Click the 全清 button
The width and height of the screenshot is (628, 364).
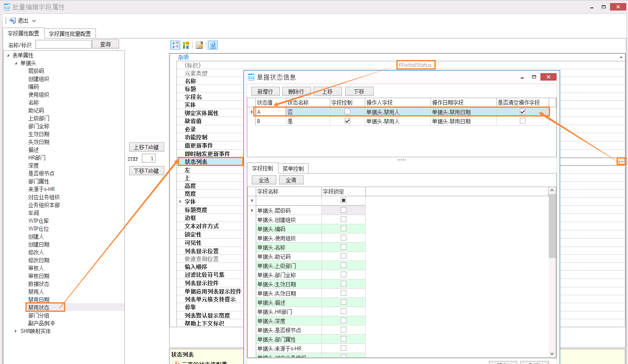(291, 180)
